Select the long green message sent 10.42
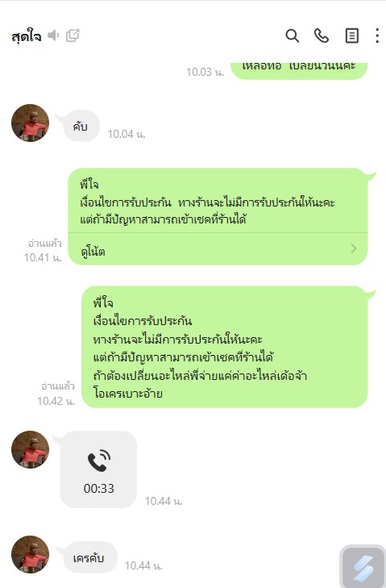The image size is (386, 588). tap(225, 347)
